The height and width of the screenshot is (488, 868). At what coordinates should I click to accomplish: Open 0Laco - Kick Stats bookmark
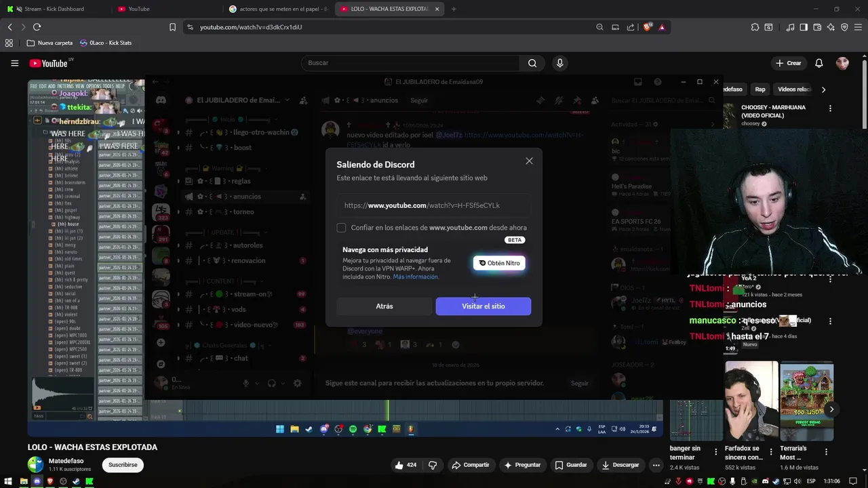coord(105,43)
